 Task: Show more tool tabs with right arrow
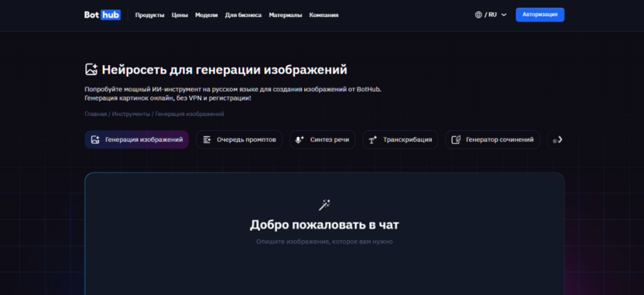560,139
